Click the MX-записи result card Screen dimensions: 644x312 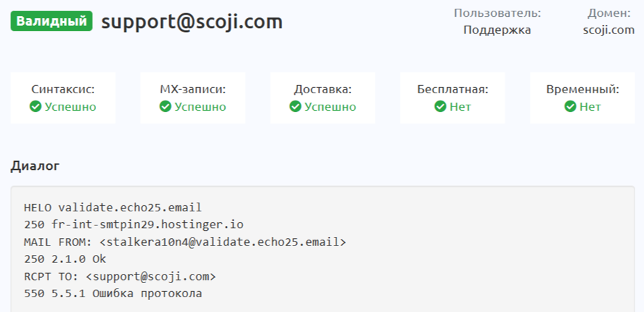coord(193,98)
